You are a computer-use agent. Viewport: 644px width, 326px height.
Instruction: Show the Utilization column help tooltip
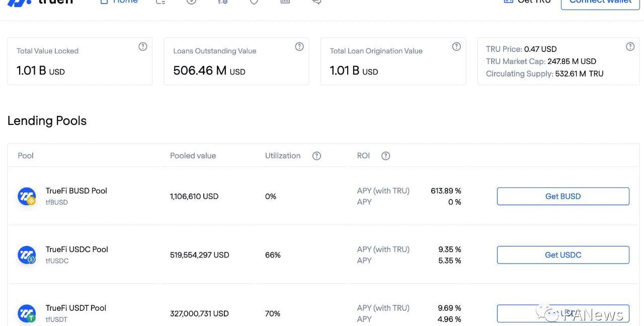tap(316, 156)
